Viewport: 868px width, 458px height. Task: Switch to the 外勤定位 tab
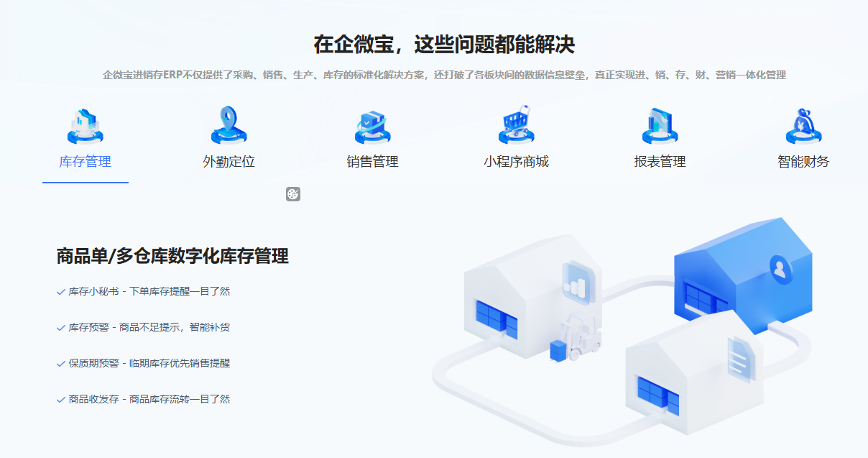coord(229,162)
